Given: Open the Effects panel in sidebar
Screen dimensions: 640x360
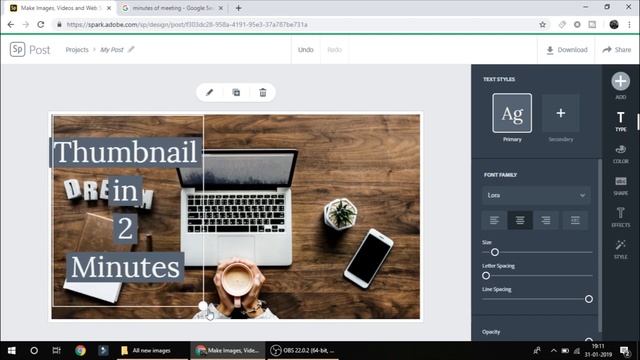Looking at the screenshot, I should pyautogui.click(x=620, y=217).
